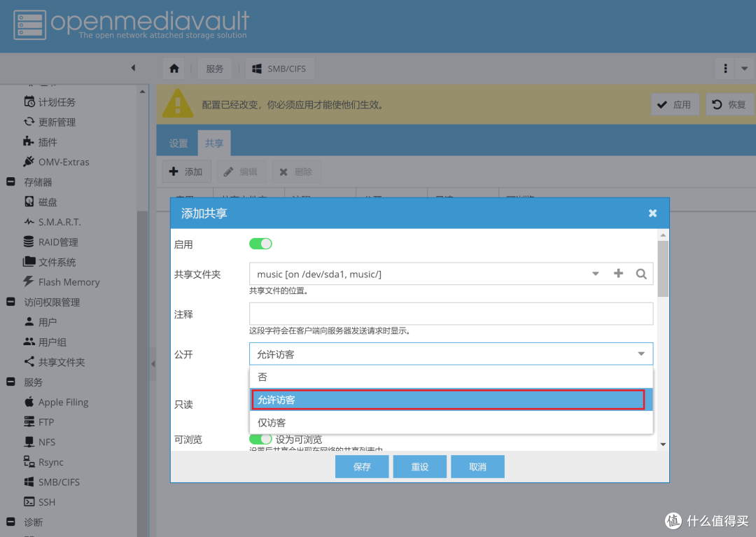Image resolution: width=756 pixels, height=537 pixels.
Task: Click 应用 to apply configuration changes
Action: pos(674,104)
